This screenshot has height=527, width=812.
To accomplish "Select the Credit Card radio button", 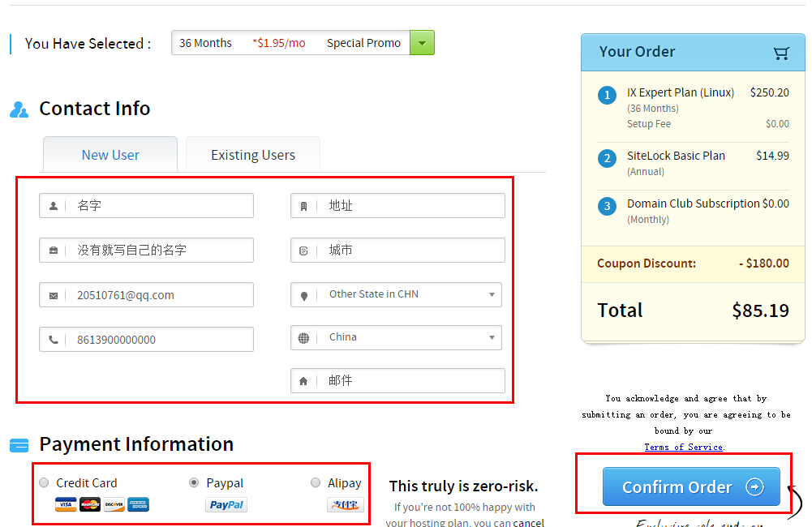I will [45, 482].
